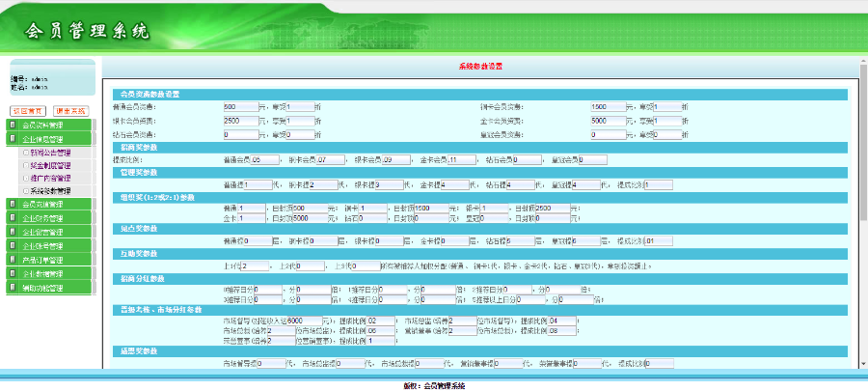
Task: Click the icon beside 企业财务管理
Action: pyautogui.click(x=13, y=218)
